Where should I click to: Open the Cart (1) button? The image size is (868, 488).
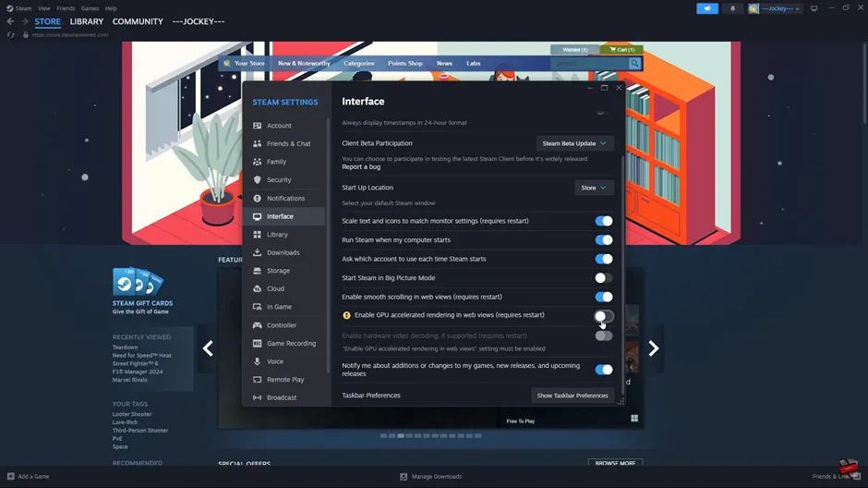pos(621,50)
